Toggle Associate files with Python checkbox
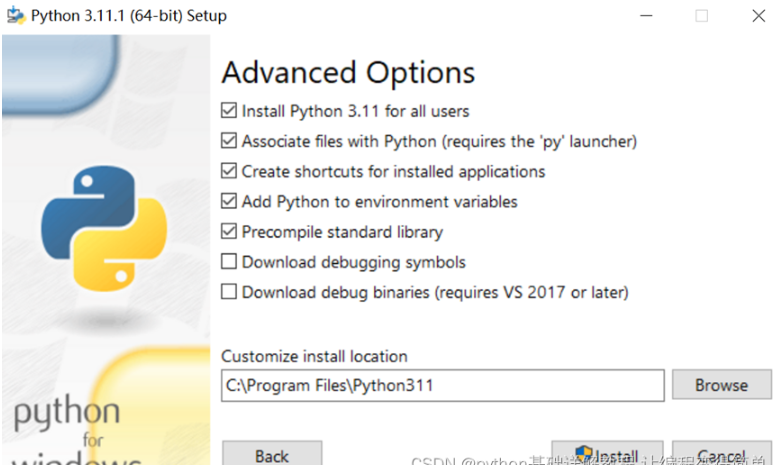Viewport: 777px width, 465px height. pos(228,141)
